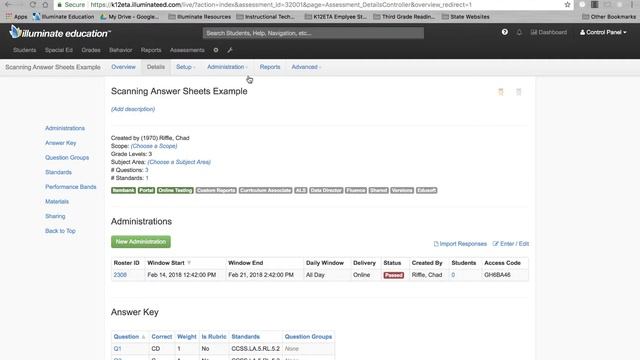Open roster ID 2308

(x=120, y=275)
